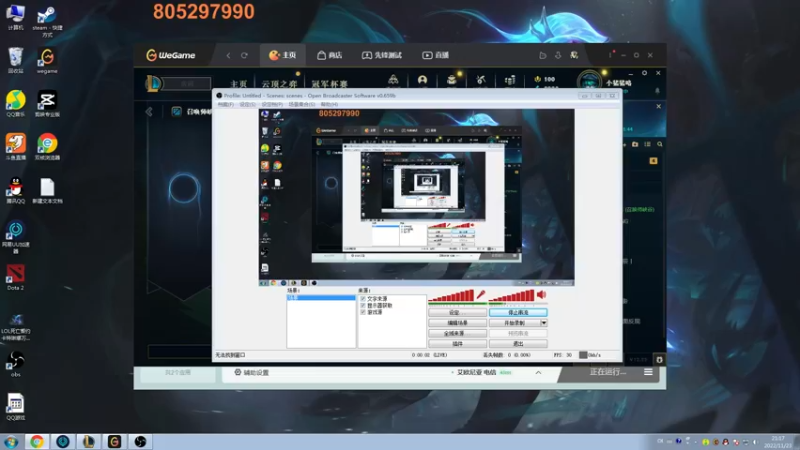Adjust the desktop audio volume meter in OBS

point(511,295)
